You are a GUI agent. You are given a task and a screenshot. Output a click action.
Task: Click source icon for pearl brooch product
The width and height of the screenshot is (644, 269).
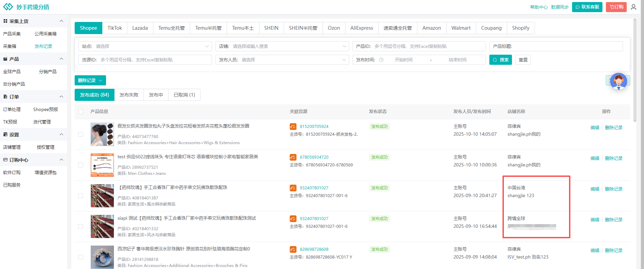pyautogui.click(x=293, y=249)
